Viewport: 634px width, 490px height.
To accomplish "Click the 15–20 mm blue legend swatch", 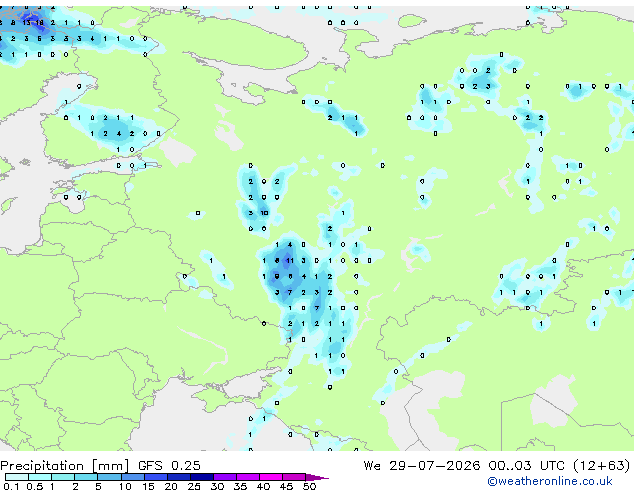I will click(x=156, y=477).
